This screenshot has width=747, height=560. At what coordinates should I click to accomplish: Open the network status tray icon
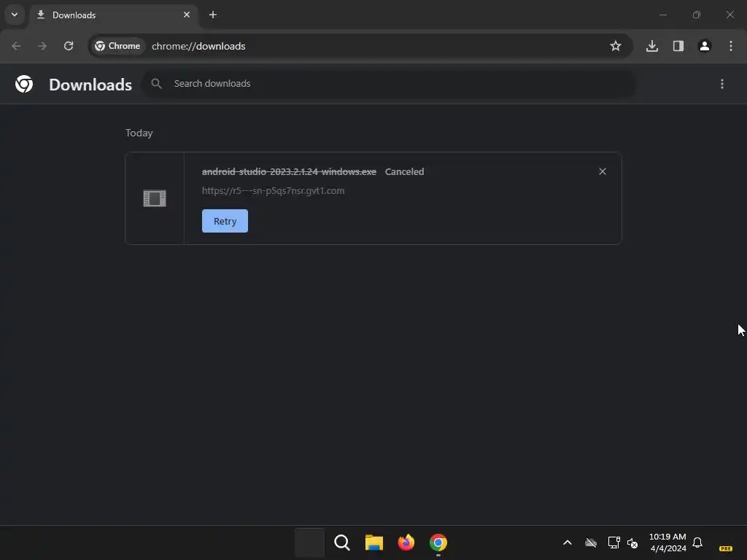tap(614, 542)
